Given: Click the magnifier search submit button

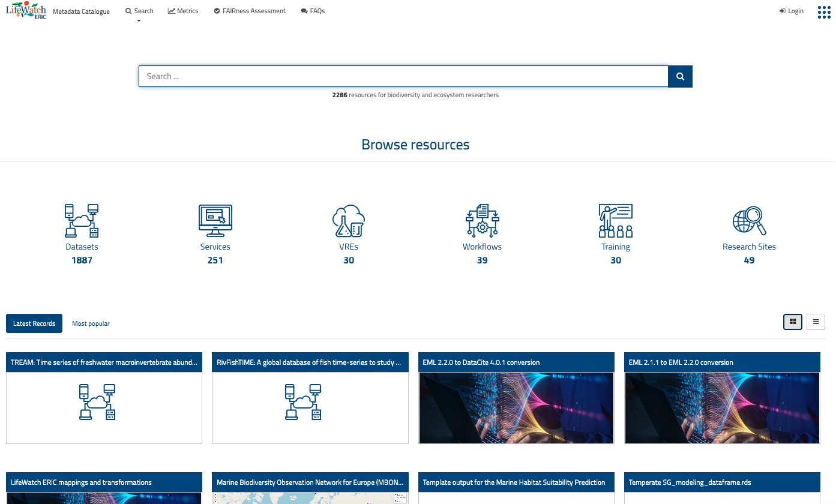Looking at the screenshot, I should pyautogui.click(x=680, y=76).
